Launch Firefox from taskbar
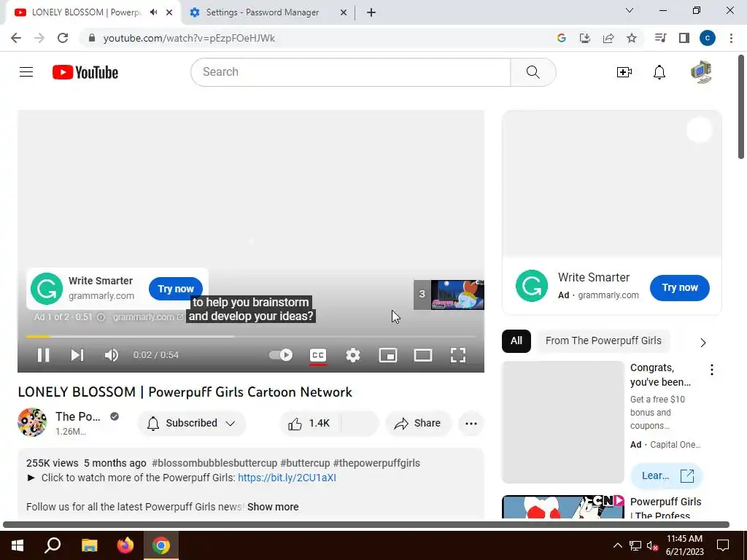The image size is (747, 560). [125, 545]
